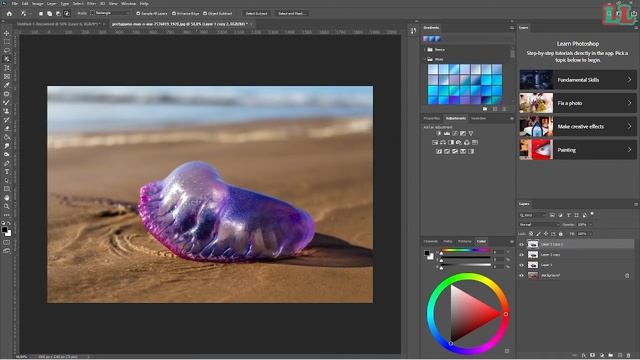Select the Eraser tool
This screenshot has height=360, width=640.
[x=7, y=129]
